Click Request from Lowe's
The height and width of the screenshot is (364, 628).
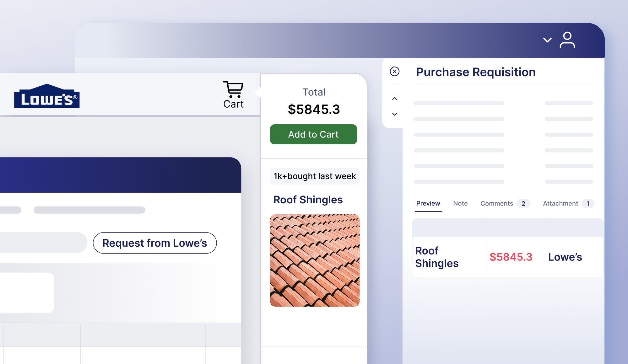click(155, 243)
